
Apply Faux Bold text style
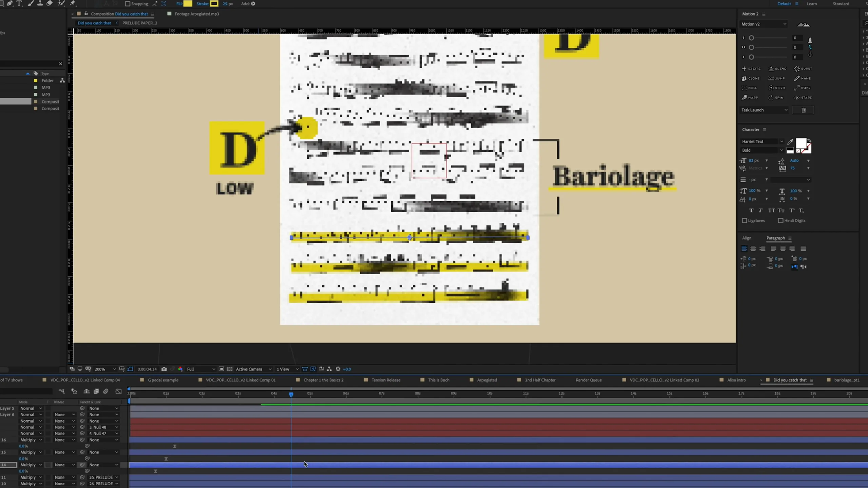(x=751, y=211)
